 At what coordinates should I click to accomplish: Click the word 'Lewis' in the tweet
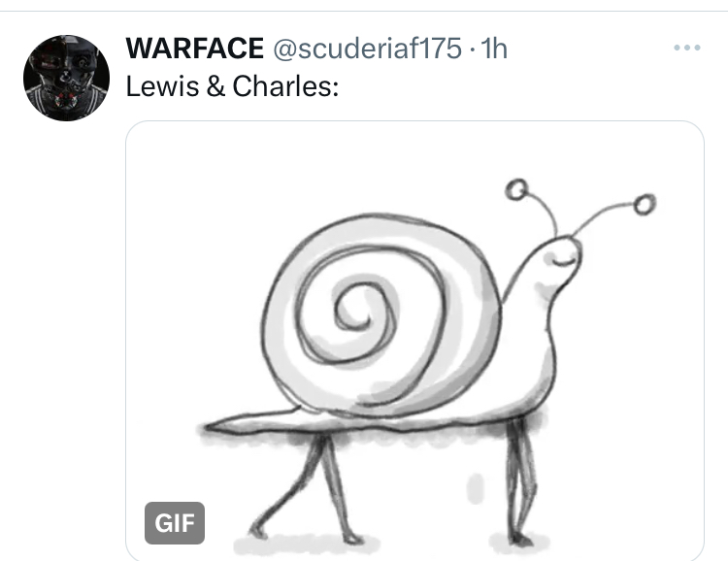162,86
